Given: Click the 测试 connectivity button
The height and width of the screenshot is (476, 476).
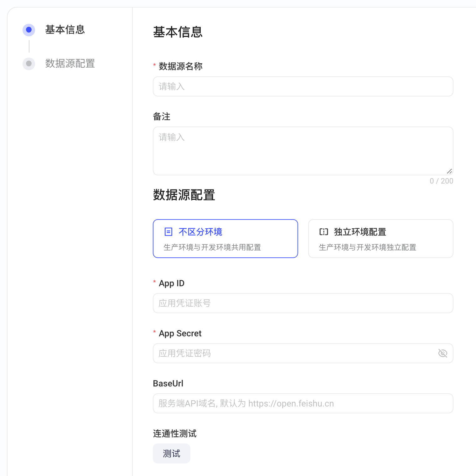Looking at the screenshot, I should click(x=172, y=453).
